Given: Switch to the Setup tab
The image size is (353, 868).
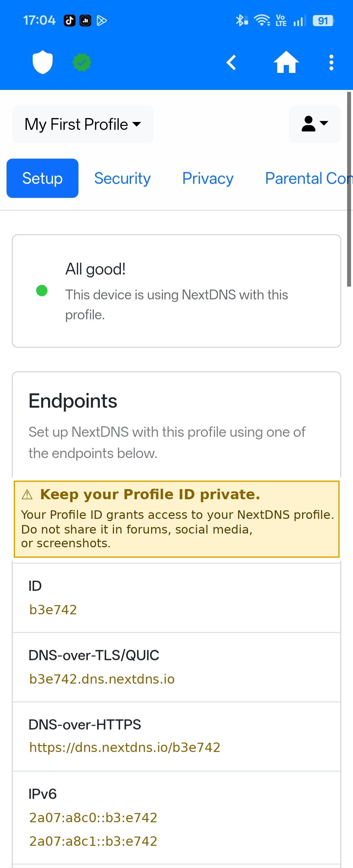Looking at the screenshot, I should [x=42, y=178].
